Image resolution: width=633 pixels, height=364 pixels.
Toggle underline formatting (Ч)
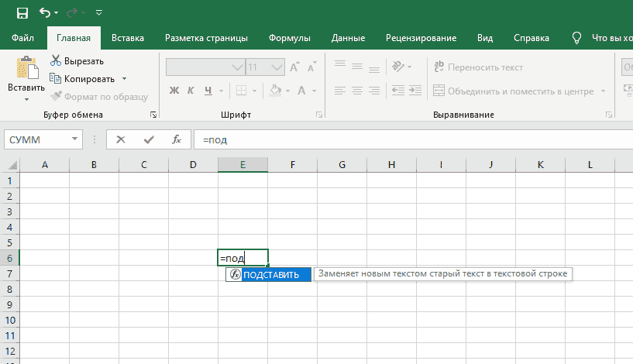coord(208,91)
